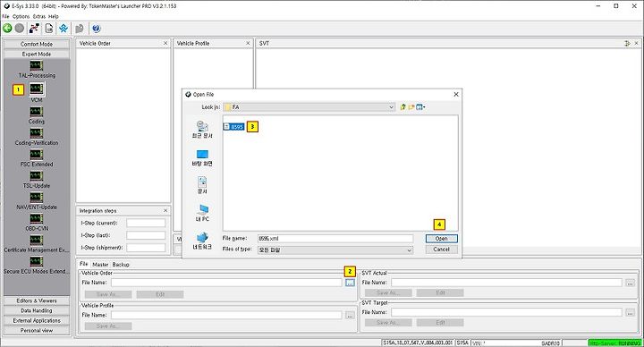Click the I-Step (shipment) field

(146, 248)
